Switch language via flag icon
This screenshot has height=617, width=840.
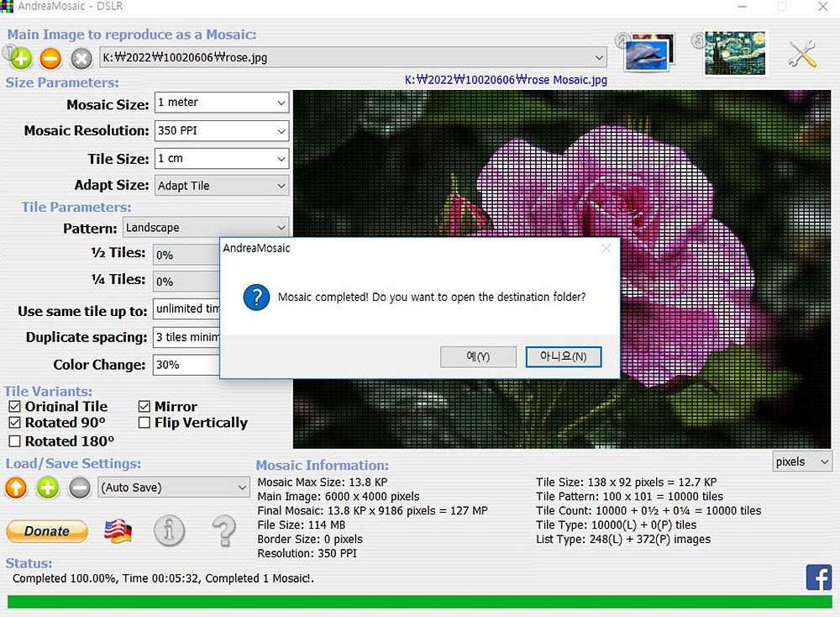tap(118, 531)
